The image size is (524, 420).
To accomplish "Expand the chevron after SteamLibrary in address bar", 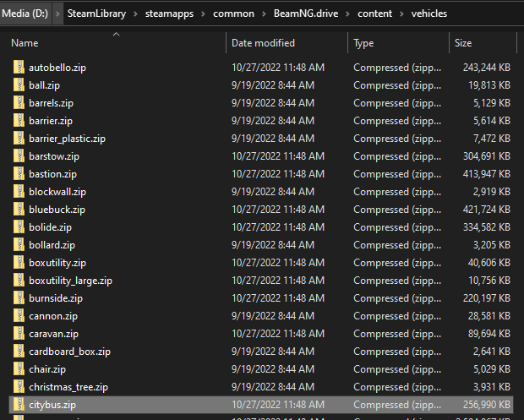I will pyautogui.click(x=135, y=14).
